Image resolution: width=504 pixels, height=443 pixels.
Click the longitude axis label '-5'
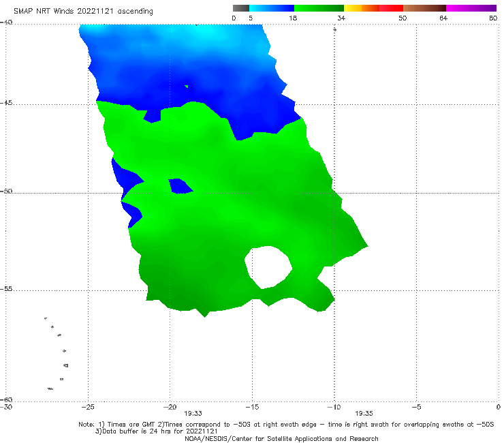point(416,407)
